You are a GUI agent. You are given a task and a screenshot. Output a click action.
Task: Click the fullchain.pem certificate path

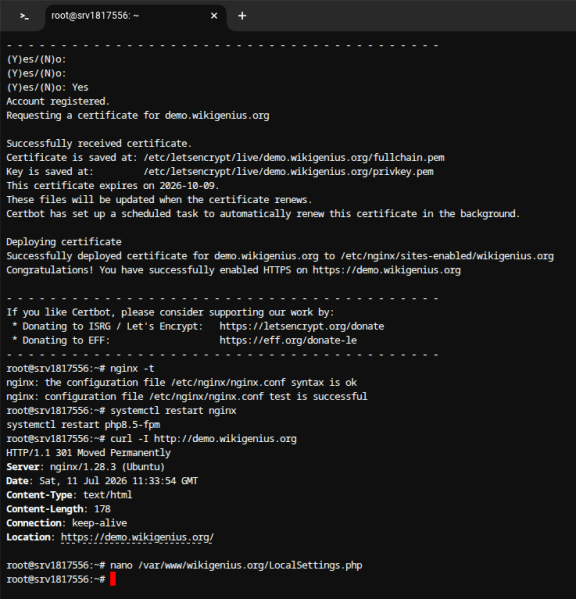294,158
